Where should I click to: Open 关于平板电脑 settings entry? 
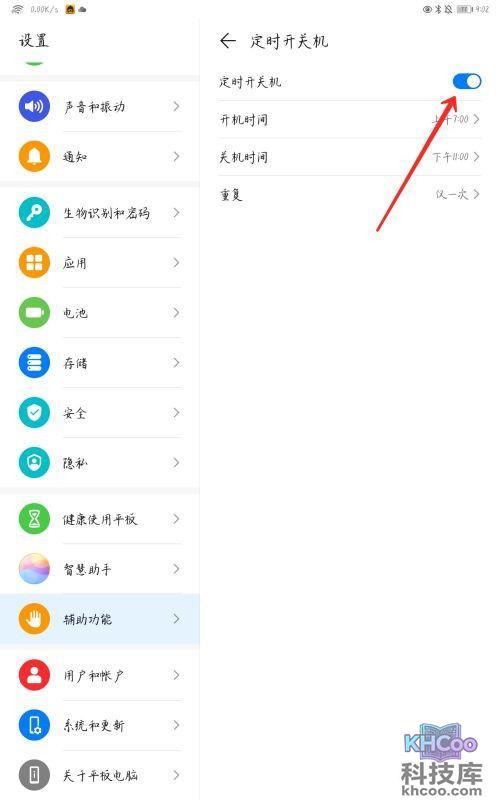tap(100, 775)
